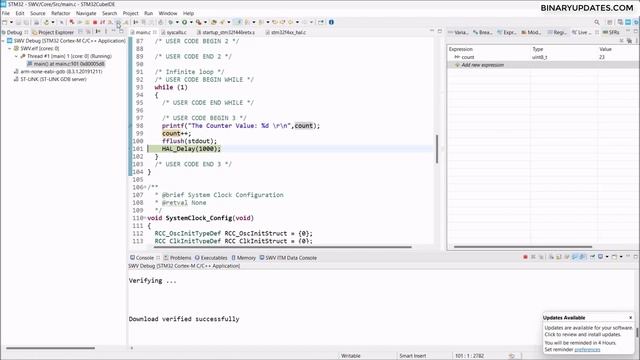Select main() at main.c:101 stack frame
The height and width of the screenshot is (360, 640).
click(x=66, y=64)
